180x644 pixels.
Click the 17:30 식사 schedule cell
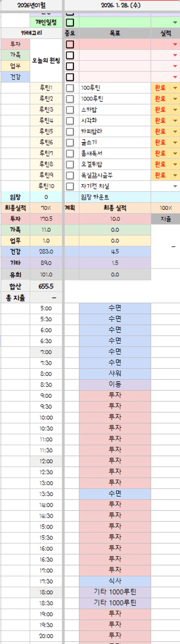tap(115, 581)
